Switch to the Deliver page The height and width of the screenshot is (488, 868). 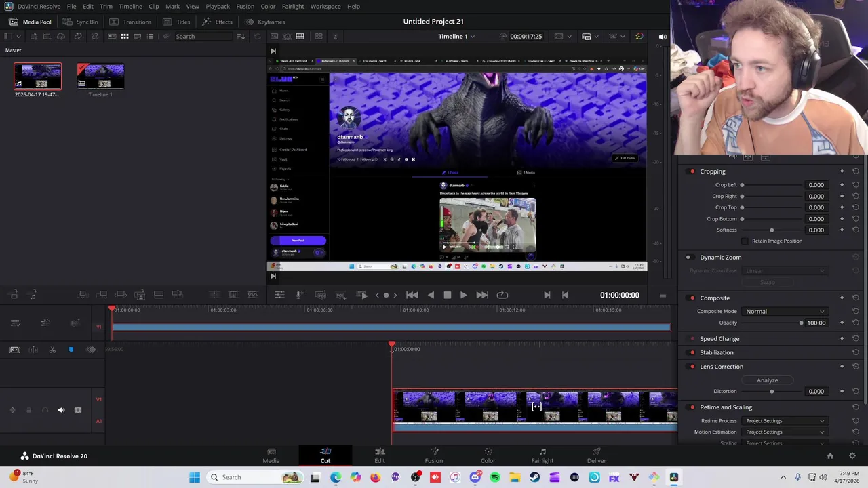pos(597,455)
